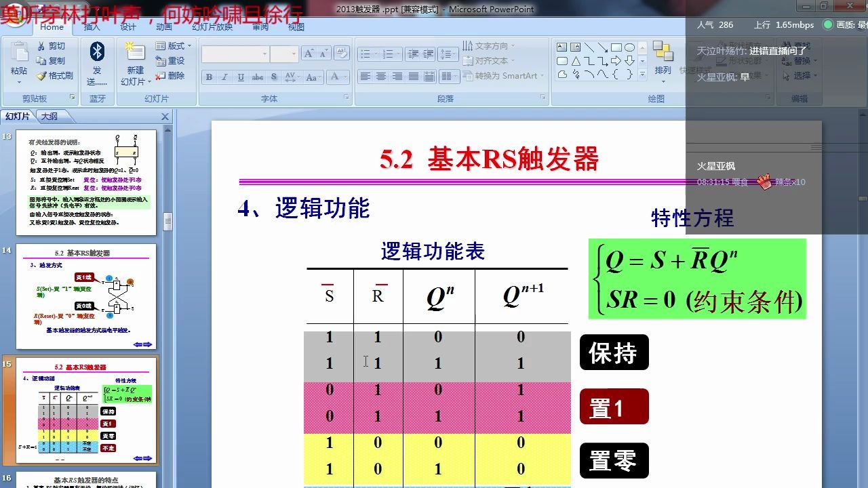The image size is (868, 488).
Task: Click the 置零 label on slide
Action: 614,461
